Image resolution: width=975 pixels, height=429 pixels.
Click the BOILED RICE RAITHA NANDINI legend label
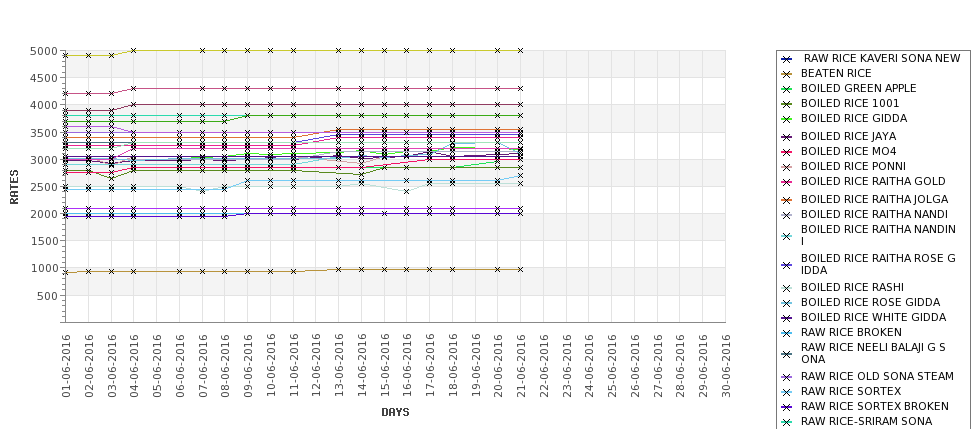[878, 235]
